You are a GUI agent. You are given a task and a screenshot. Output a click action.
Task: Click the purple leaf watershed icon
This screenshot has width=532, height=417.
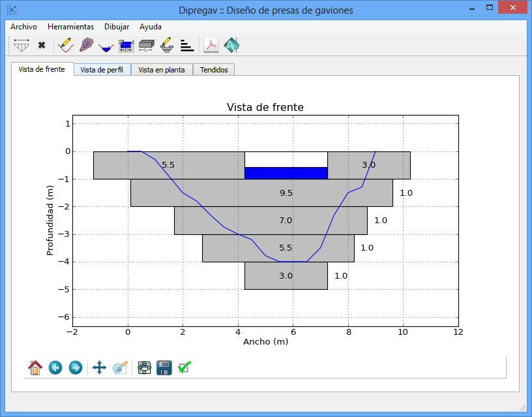tap(86, 46)
